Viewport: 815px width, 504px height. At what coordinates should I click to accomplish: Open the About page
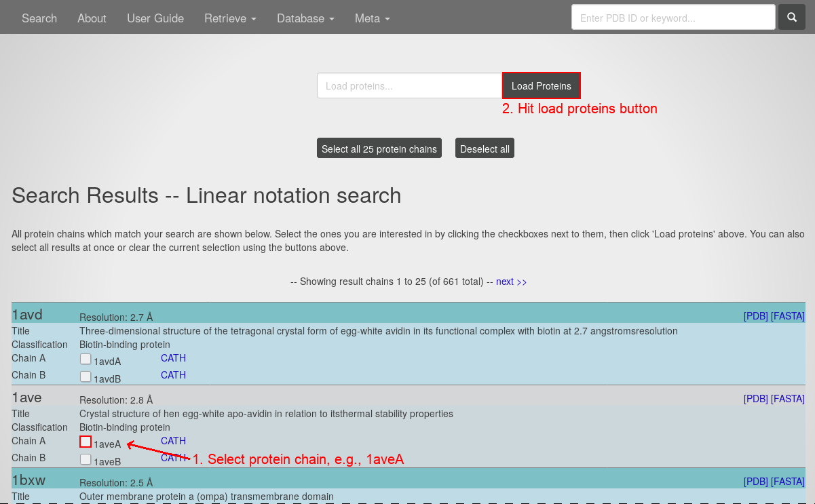point(92,18)
